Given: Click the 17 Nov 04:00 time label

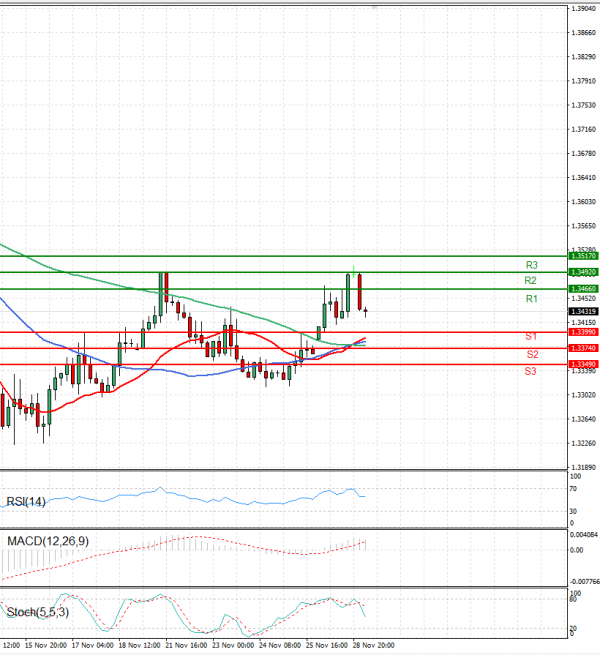Looking at the screenshot, I should [93, 645].
